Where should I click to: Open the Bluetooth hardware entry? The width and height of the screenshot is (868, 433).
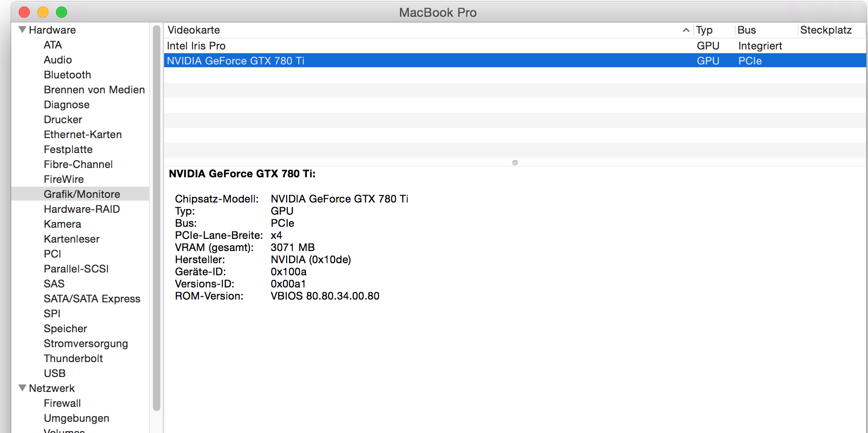68,75
